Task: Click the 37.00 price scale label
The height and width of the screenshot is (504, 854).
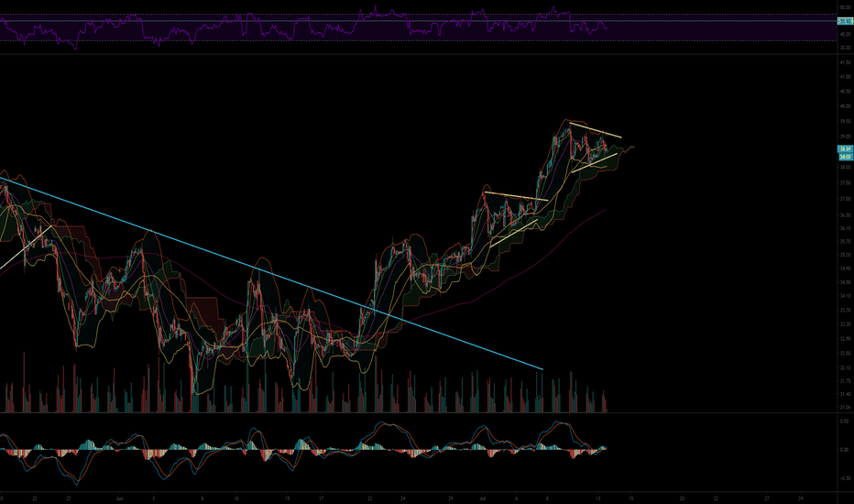Action: 846,199
